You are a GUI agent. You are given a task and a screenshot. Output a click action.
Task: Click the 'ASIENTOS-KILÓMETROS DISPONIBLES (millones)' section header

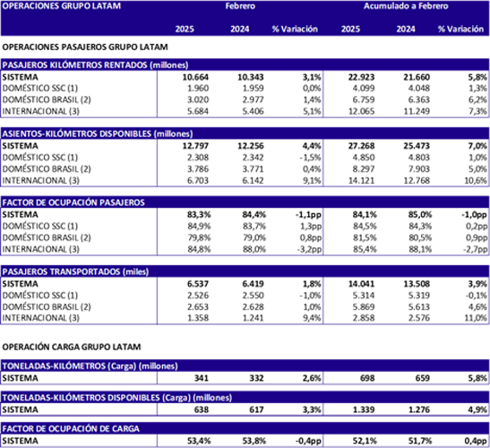(x=98, y=134)
